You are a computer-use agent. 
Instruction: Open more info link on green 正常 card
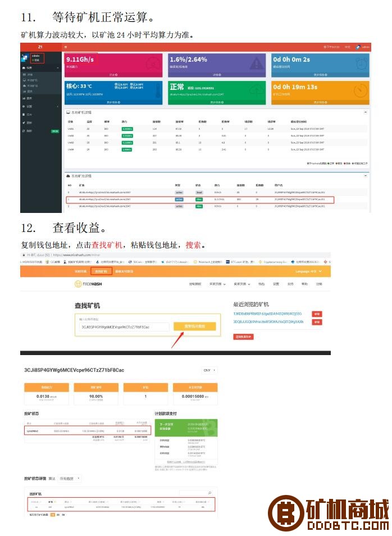(217, 102)
